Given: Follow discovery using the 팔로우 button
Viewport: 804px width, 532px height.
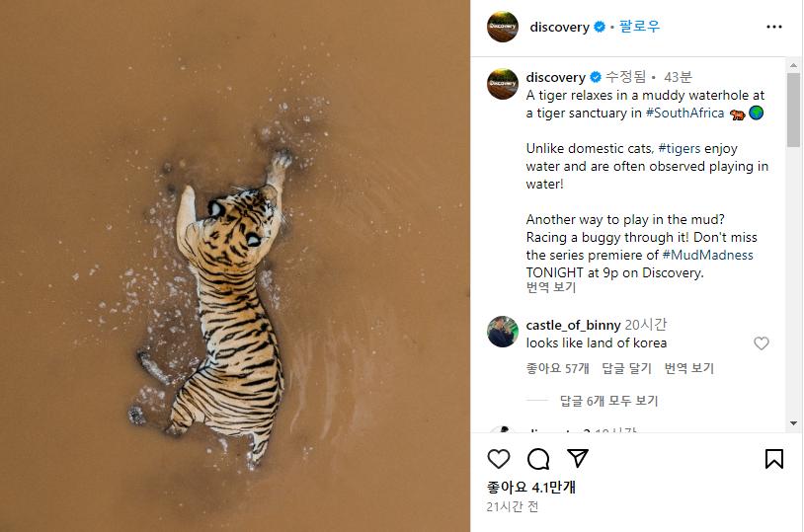Looking at the screenshot, I should coord(640,27).
